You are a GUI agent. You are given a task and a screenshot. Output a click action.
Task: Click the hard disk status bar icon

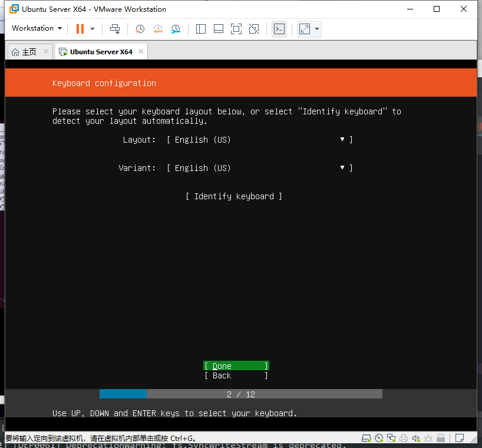coord(367,438)
